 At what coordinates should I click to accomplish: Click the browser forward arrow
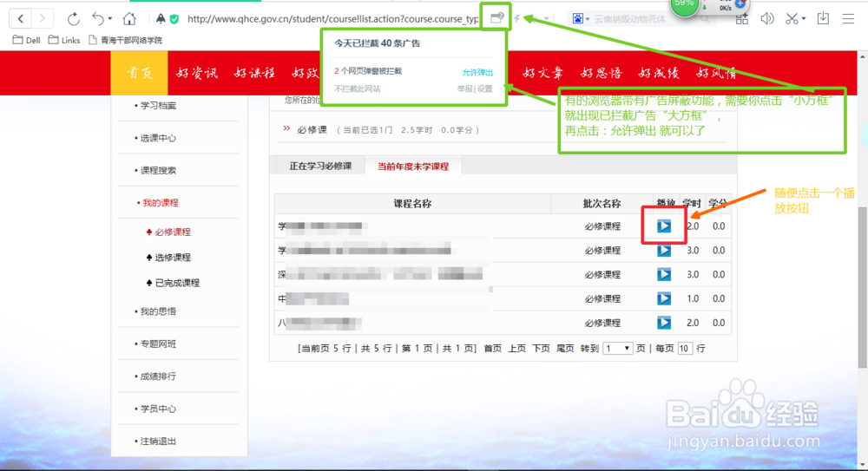click(43, 19)
